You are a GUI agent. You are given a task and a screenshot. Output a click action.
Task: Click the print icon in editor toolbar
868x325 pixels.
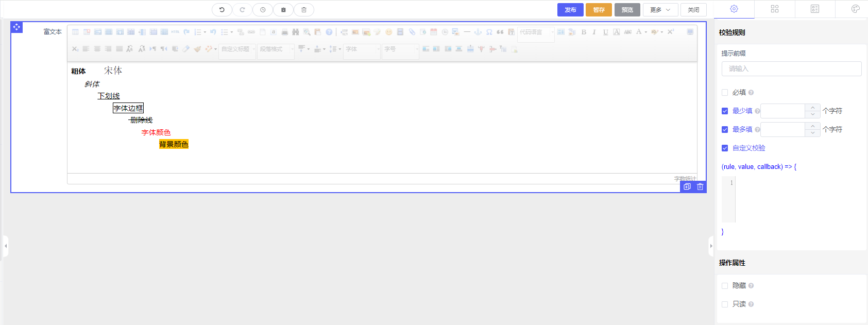tap(284, 32)
